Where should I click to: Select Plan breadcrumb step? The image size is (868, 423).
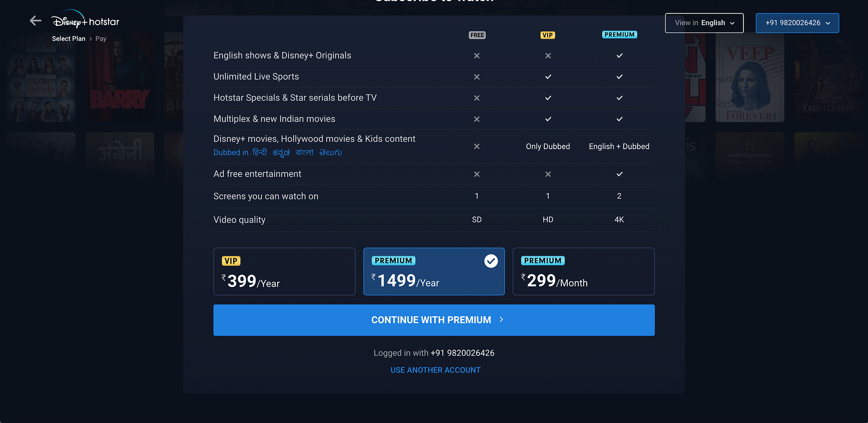69,39
